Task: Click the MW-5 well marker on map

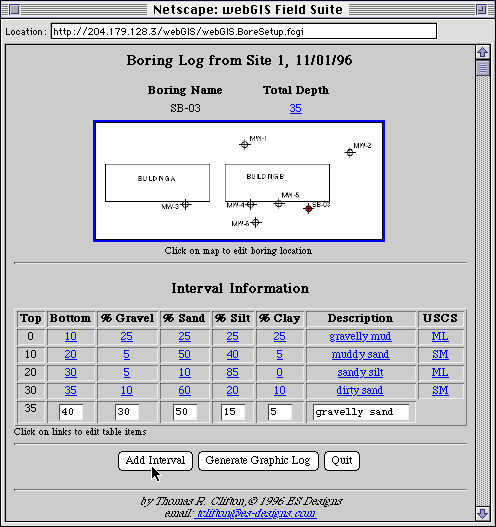Action: click(279, 203)
